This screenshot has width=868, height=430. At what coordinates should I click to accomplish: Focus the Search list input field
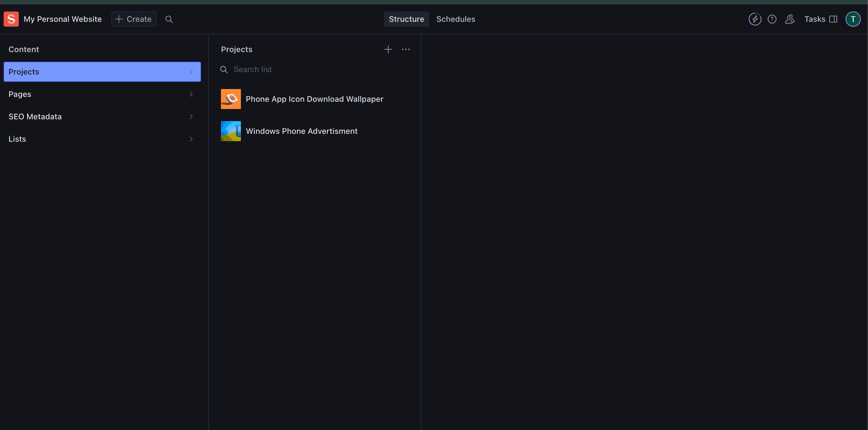point(315,69)
